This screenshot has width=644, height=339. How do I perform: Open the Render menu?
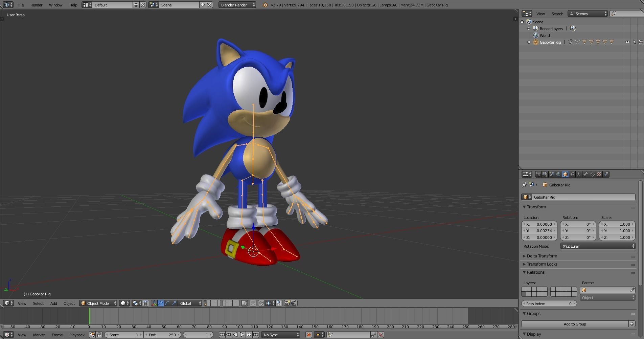point(36,5)
